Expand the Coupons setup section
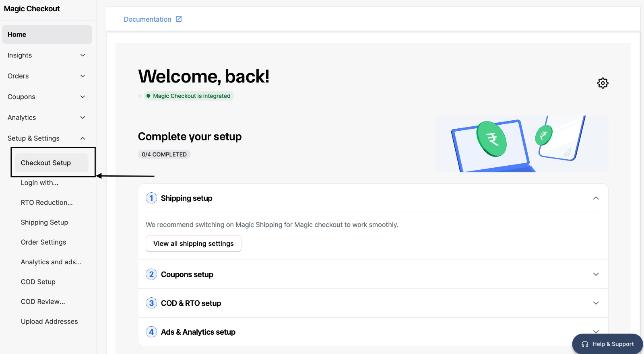The image size is (644, 354). point(596,274)
